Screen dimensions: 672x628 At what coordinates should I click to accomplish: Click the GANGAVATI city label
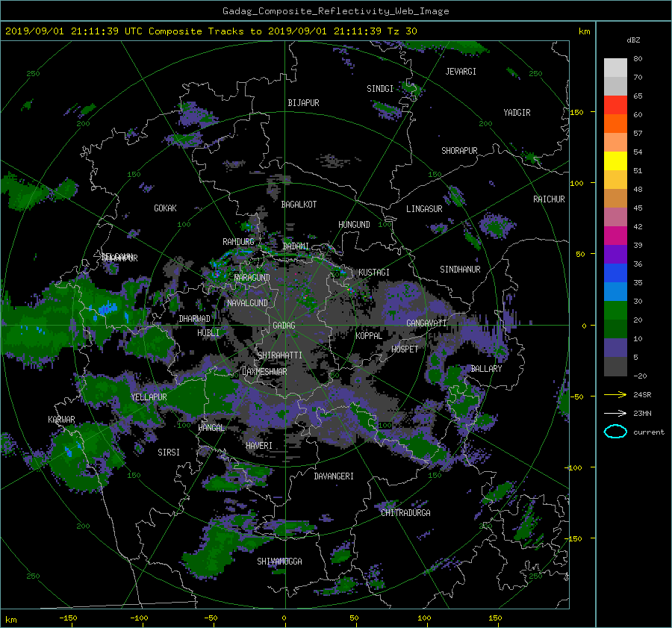tap(426, 323)
